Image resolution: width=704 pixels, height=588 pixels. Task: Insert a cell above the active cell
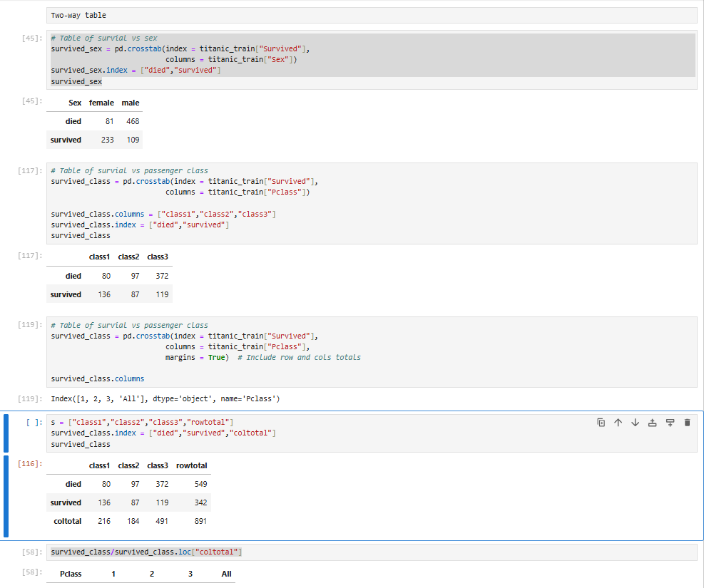(653, 423)
